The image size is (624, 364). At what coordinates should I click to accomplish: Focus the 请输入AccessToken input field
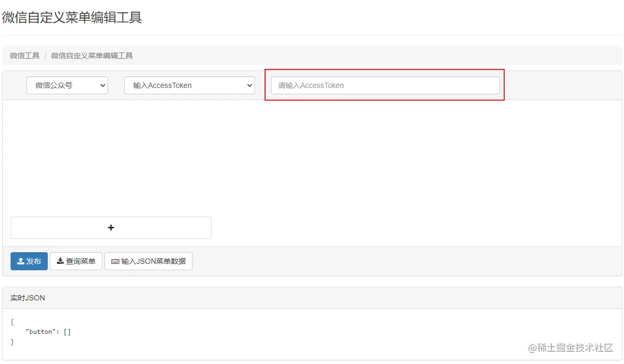point(385,85)
